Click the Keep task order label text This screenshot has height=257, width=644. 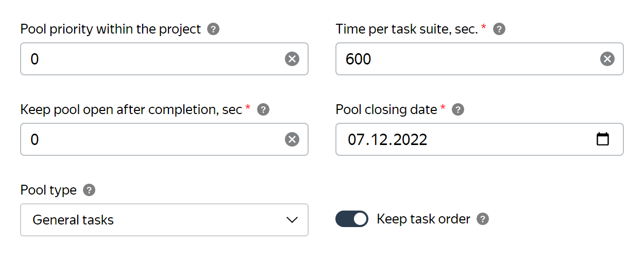point(423,219)
